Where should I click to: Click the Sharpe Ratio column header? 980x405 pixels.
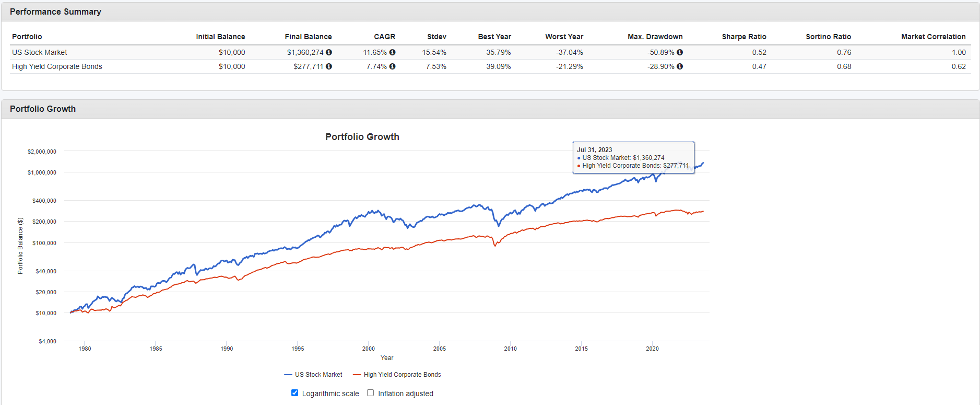tap(743, 37)
